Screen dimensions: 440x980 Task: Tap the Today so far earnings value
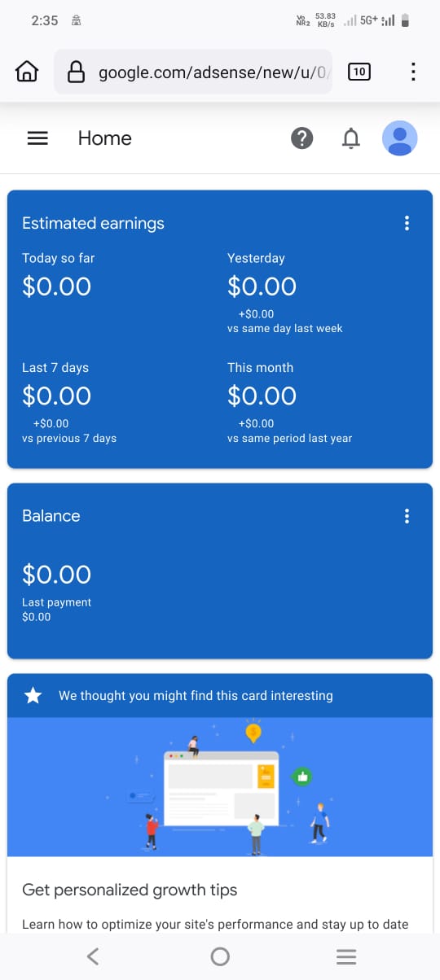pos(56,287)
